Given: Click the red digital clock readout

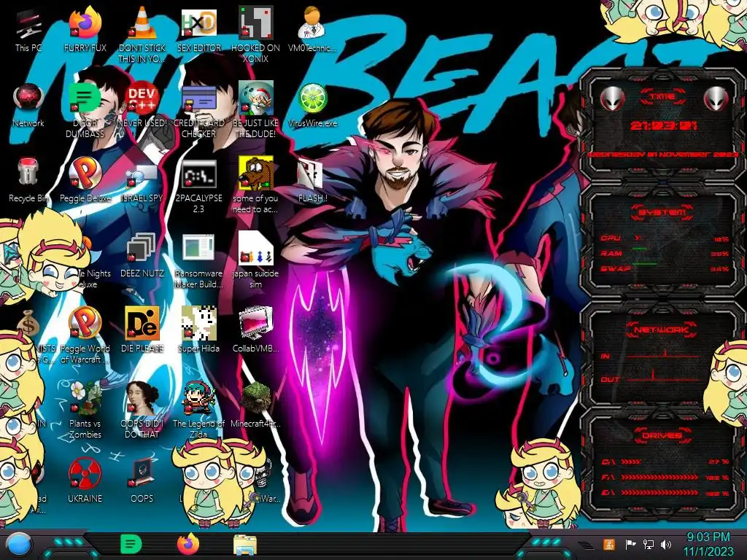Looking at the screenshot, I should coord(663,125).
